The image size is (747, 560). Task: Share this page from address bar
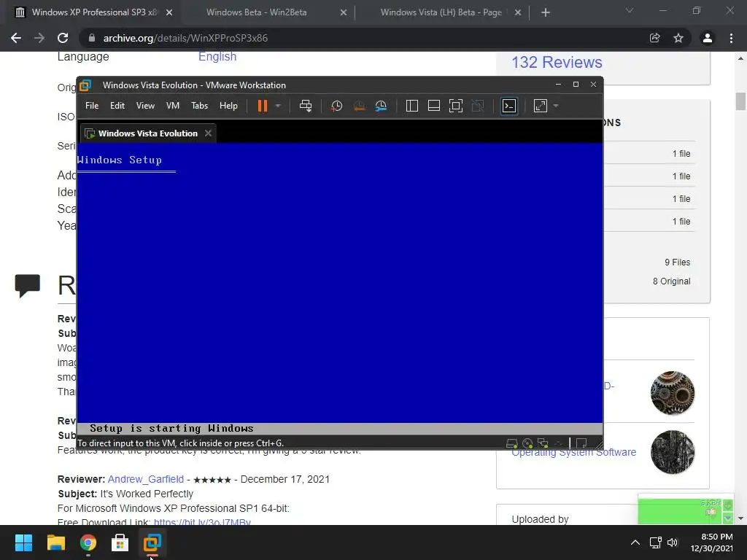click(x=655, y=38)
